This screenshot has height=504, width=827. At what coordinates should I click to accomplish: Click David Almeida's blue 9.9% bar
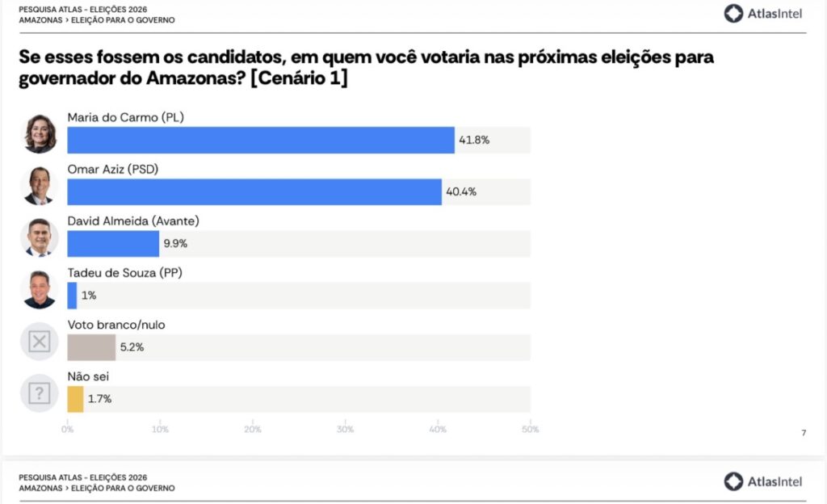(113, 244)
